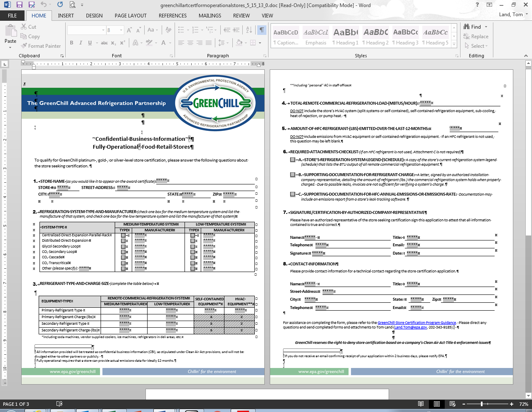Tick medium-temperature checkbox for Glycol Secondary Loop
532x412 pixels.
click(123, 246)
